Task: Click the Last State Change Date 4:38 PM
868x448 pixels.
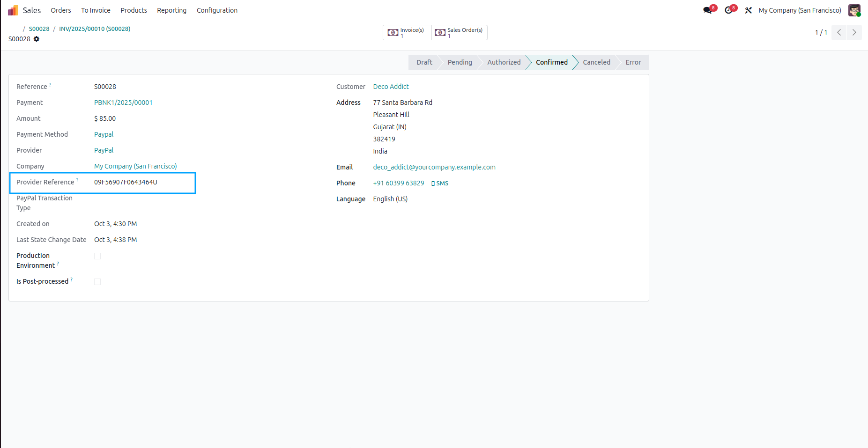Action: point(115,240)
